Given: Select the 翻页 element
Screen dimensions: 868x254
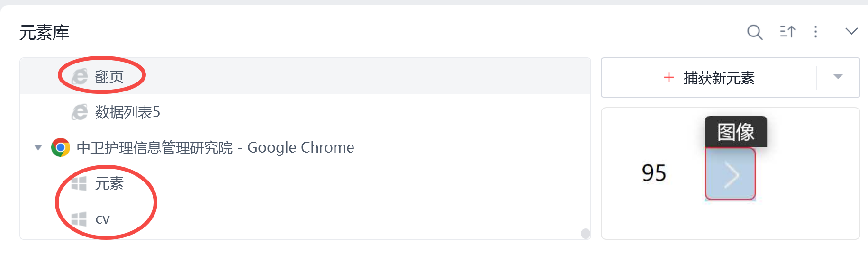Looking at the screenshot, I should 109,76.
